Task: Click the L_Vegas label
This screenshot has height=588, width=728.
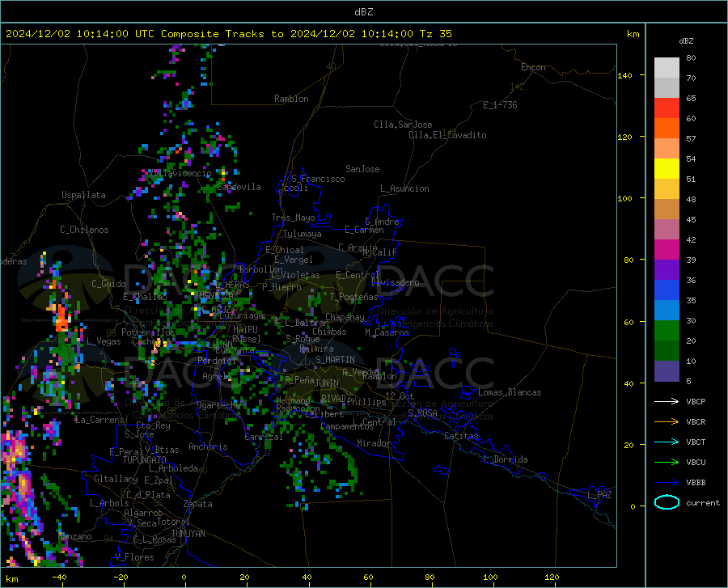Action: [x=104, y=341]
